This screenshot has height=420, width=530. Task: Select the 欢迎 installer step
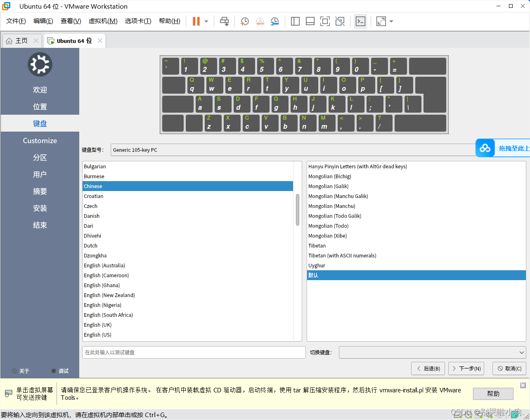pos(40,90)
